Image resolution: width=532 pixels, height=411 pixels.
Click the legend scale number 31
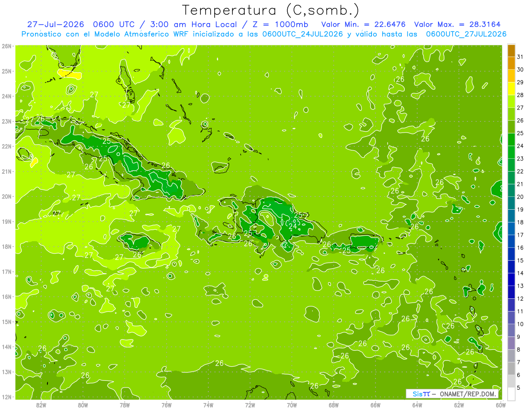coord(520,57)
